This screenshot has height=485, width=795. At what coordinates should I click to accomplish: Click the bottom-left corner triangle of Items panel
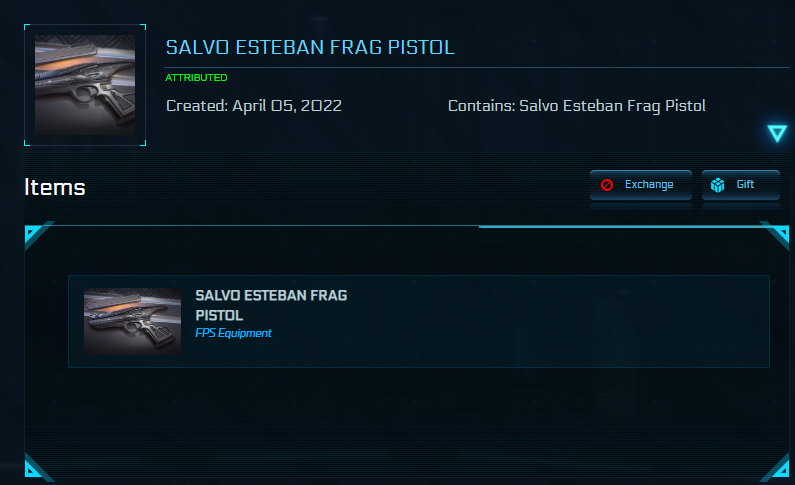[x=33, y=468]
